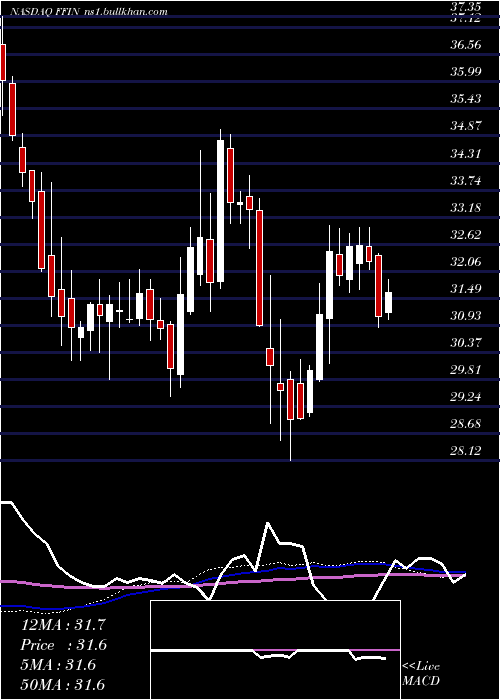500x700 pixels.
Task: Click the 34.31 price axis label
Action: click(x=466, y=153)
